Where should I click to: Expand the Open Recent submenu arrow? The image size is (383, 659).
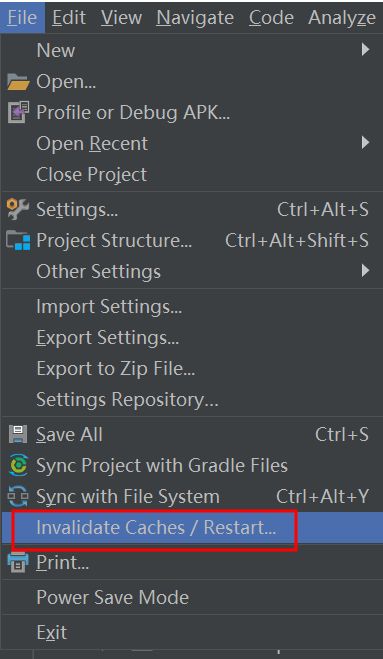(365, 143)
